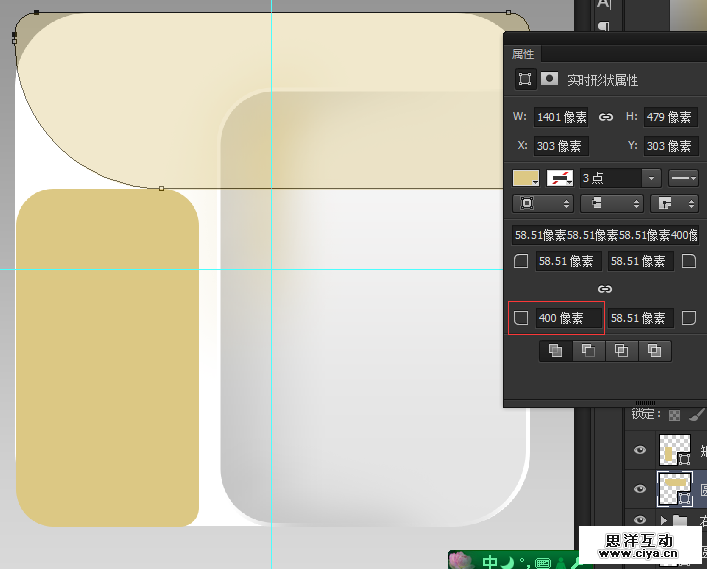707x569 pixels.
Task: Toggle the corner radius link icon
Action: tap(605, 289)
